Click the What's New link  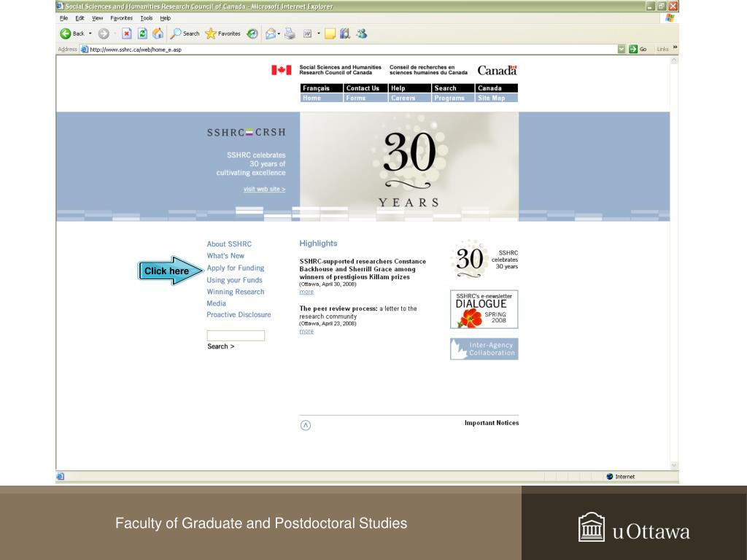225,256
